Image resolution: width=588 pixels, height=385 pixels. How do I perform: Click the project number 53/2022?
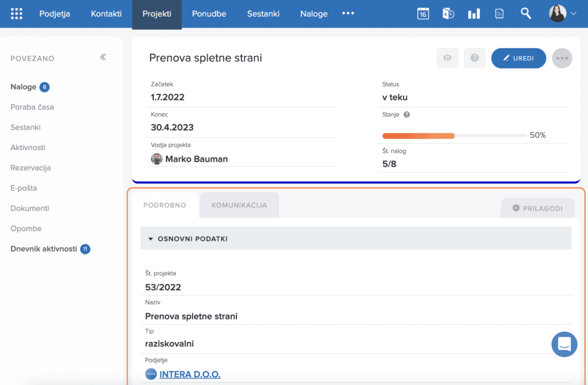coord(163,287)
